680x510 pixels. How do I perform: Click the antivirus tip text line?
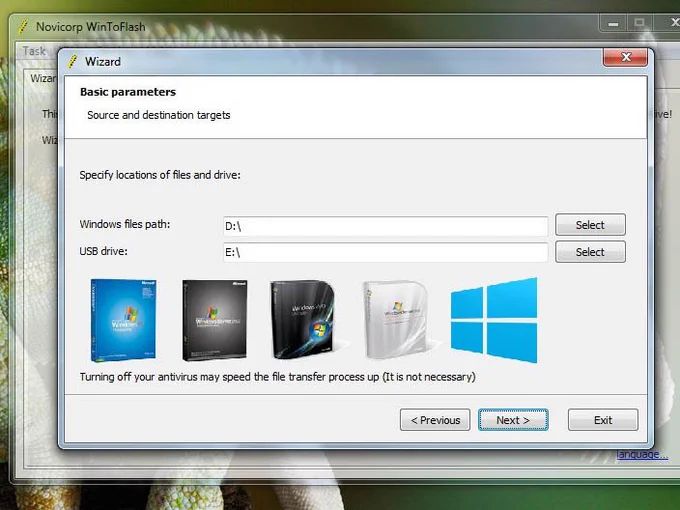point(278,377)
